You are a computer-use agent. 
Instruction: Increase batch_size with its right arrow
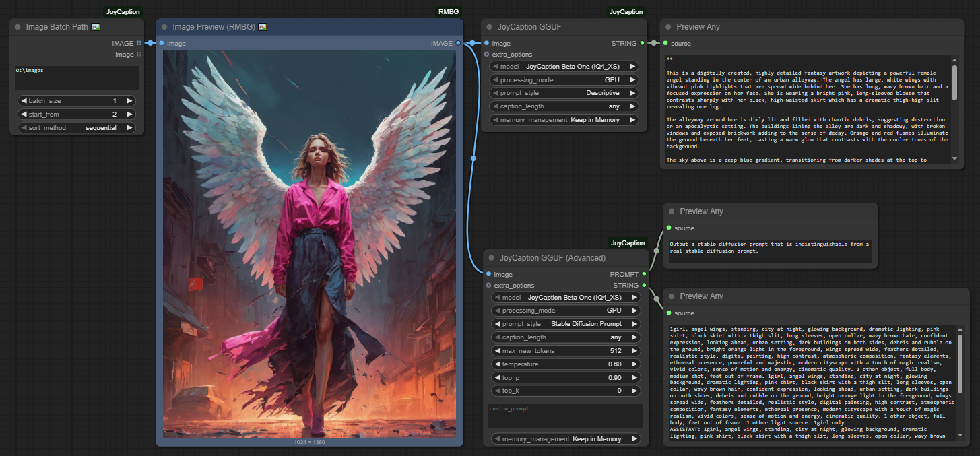click(x=129, y=101)
